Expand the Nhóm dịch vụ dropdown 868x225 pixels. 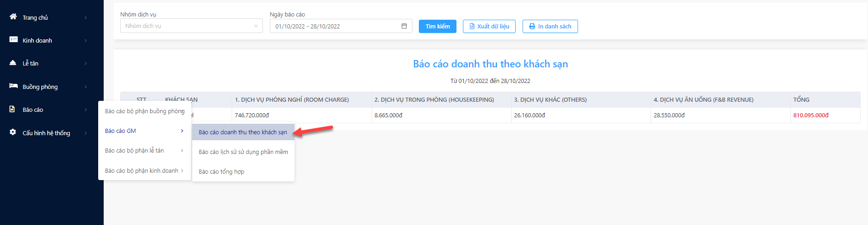(x=191, y=26)
